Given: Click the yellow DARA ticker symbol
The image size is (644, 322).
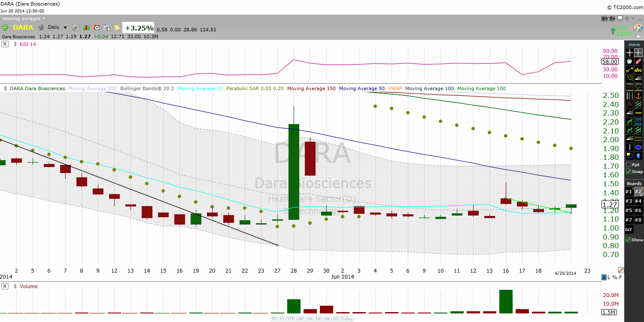Looking at the screenshot, I should pyautogui.click(x=23, y=27).
